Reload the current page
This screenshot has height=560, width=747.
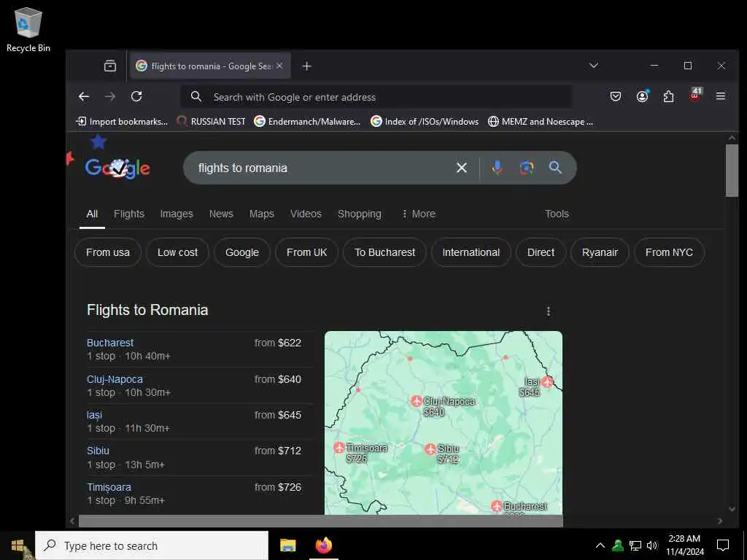point(136,97)
